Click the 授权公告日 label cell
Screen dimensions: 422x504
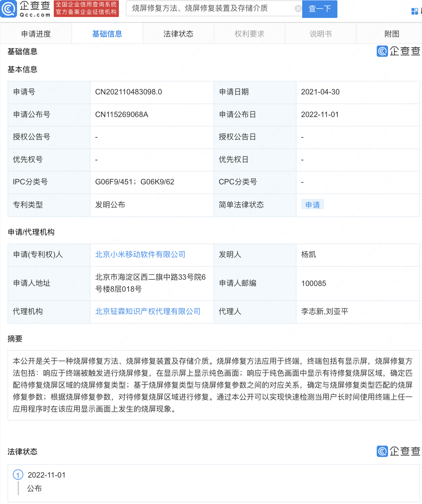[255, 137]
